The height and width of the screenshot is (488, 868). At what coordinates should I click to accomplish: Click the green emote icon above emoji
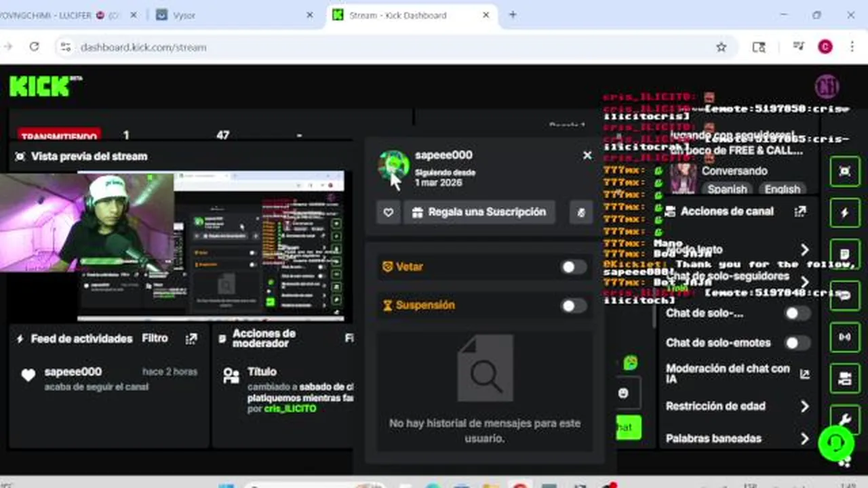point(630,363)
